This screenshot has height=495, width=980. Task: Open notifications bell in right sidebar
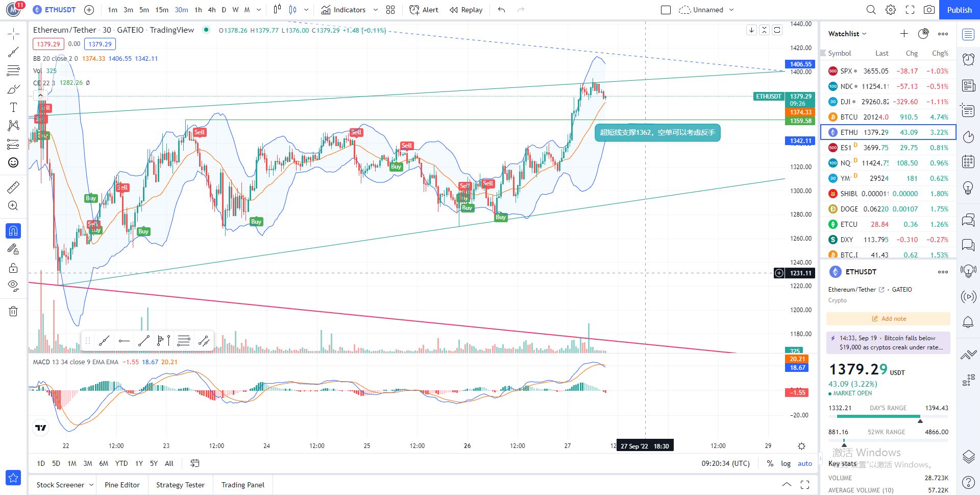coord(968,322)
